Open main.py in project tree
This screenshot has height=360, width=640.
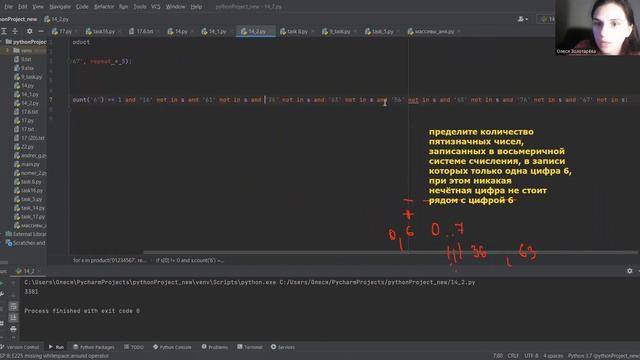(27, 164)
